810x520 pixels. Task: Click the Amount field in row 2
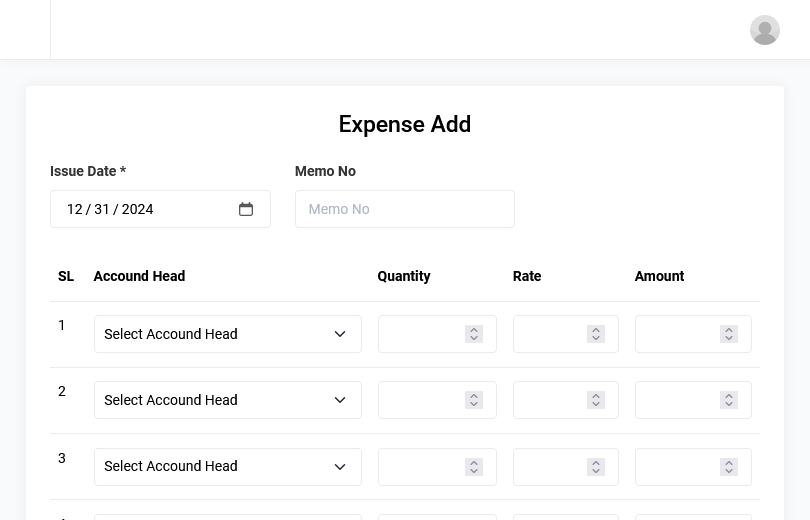click(677, 400)
